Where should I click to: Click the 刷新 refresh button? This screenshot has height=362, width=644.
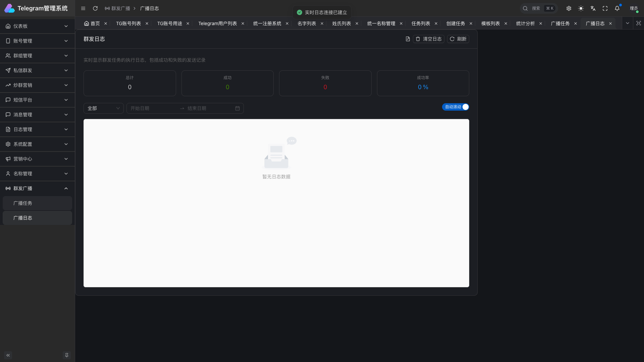point(458,39)
